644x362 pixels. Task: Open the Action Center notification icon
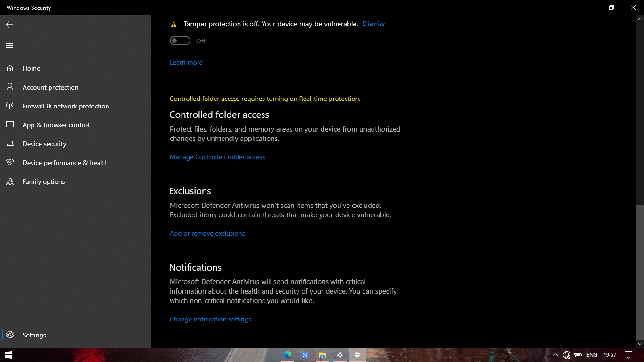click(x=628, y=355)
